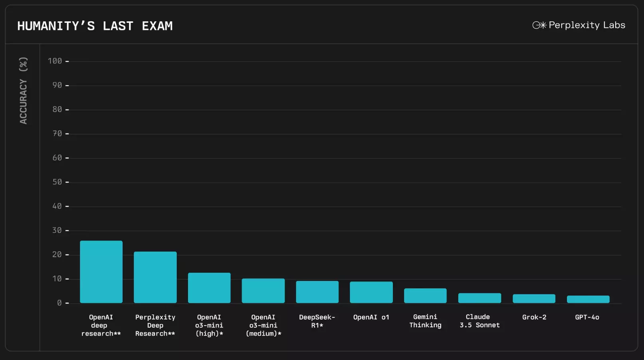The image size is (644, 360).
Task: Select the Grok-2 bar
Action: coord(534,298)
